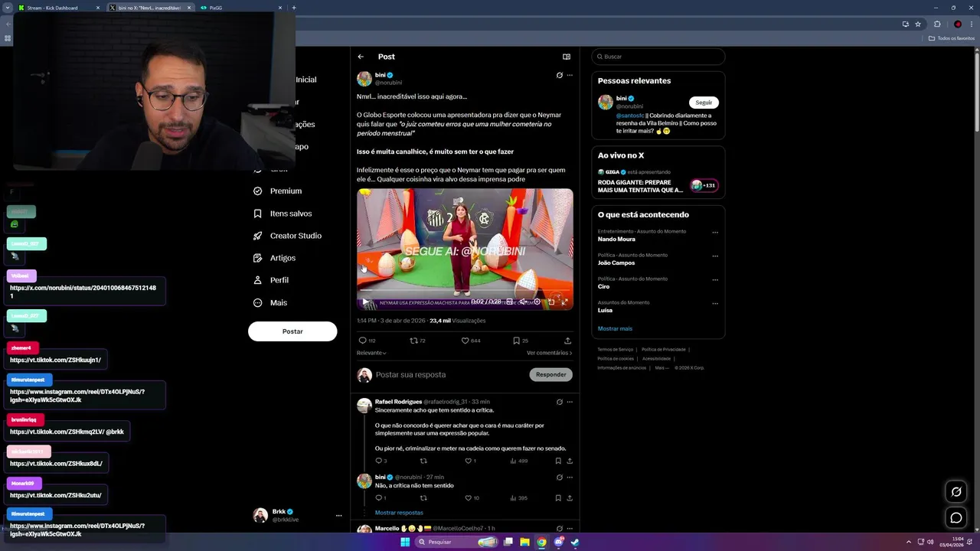980x551 pixels.
Task: Open options for Luísa trend
Action: [715, 303]
